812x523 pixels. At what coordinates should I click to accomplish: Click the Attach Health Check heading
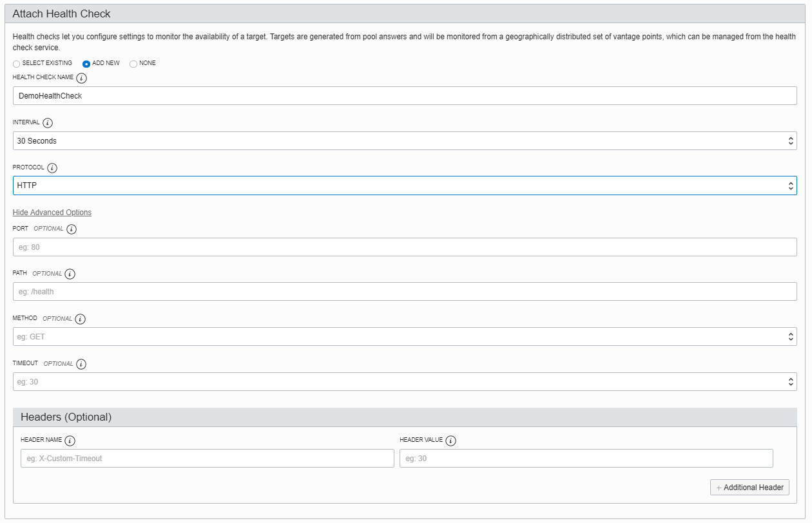click(x=61, y=14)
